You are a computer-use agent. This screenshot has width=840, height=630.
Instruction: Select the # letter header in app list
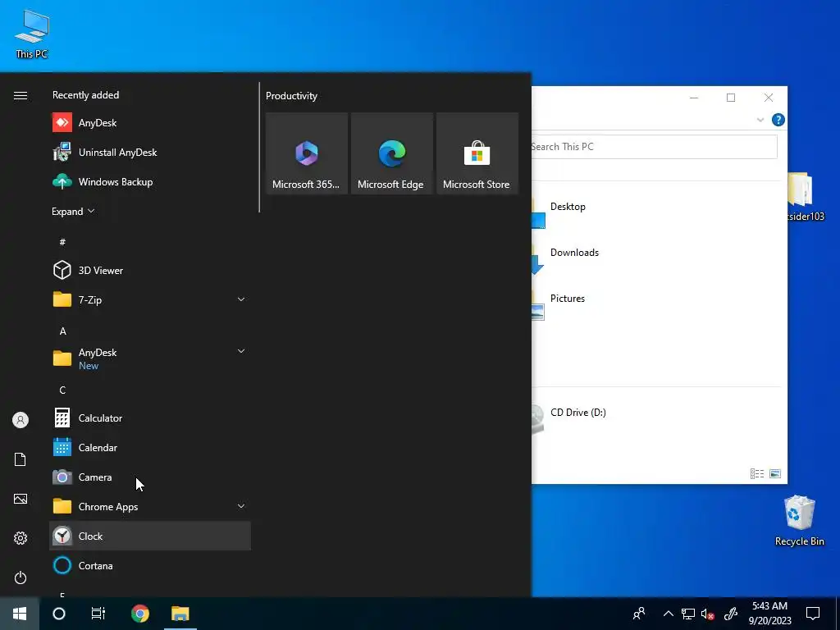62,242
